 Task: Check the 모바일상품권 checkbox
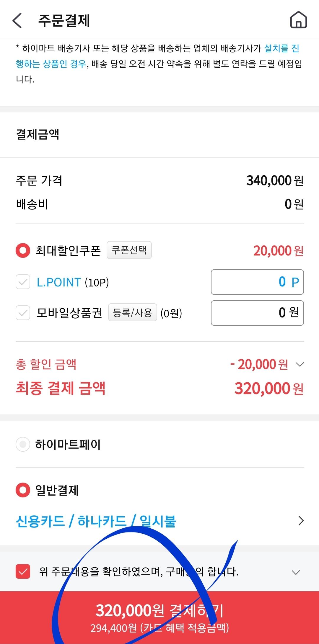(23, 313)
